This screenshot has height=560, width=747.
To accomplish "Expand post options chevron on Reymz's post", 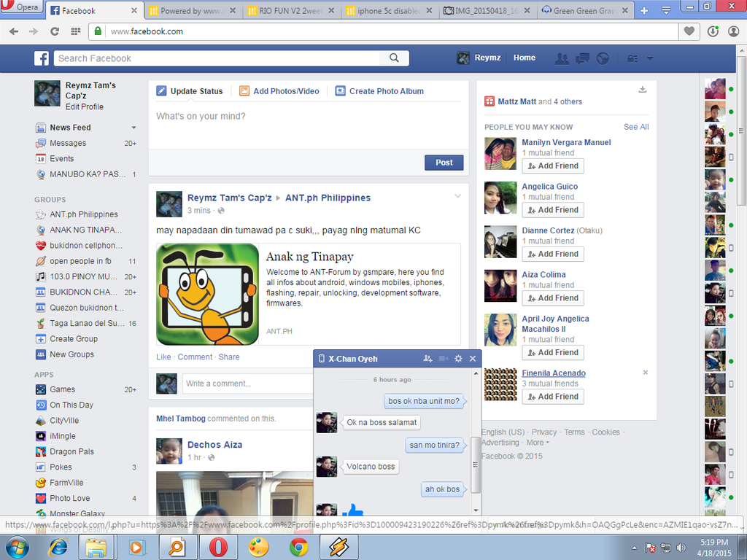I will (457, 196).
